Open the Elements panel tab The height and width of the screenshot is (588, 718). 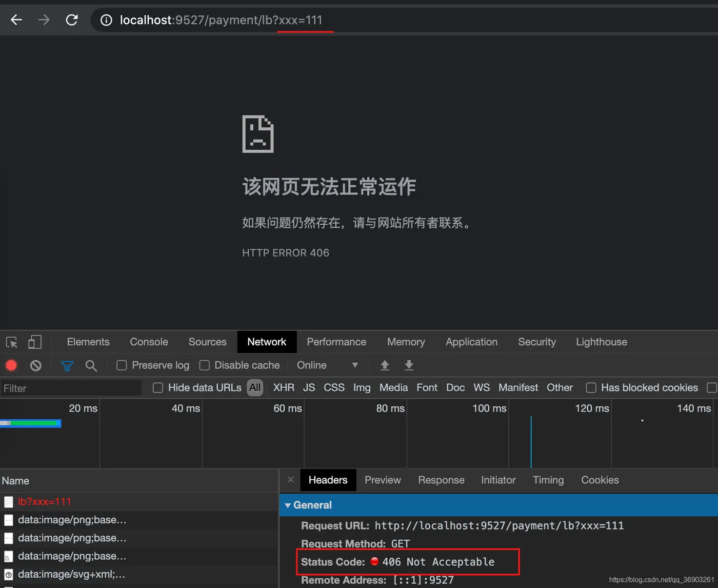pos(88,342)
